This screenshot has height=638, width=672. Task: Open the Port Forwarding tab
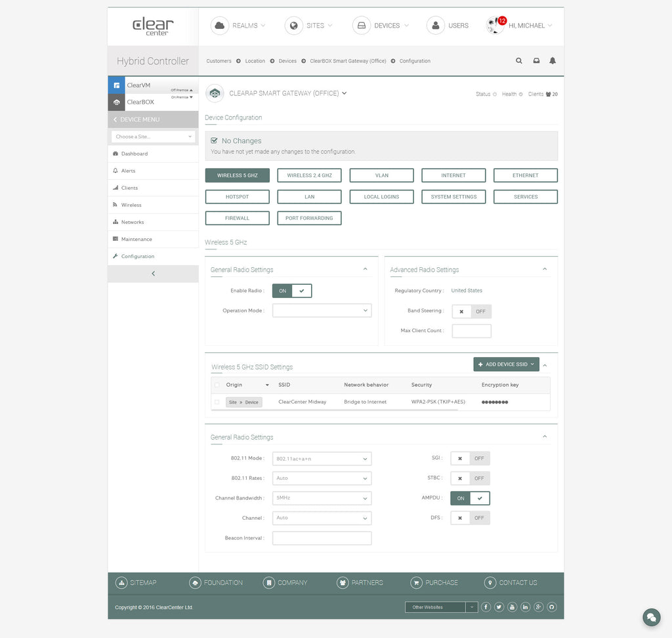(x=310, y=218)
